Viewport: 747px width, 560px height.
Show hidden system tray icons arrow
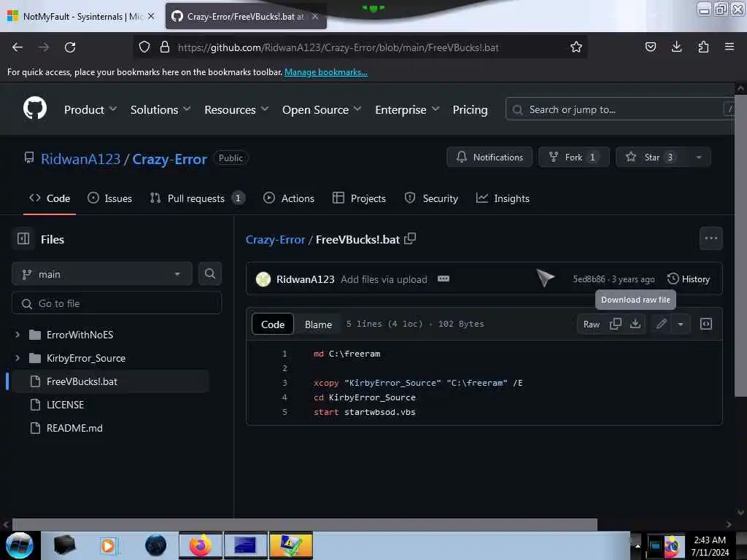pyautogui.click(x=638, y=545)
